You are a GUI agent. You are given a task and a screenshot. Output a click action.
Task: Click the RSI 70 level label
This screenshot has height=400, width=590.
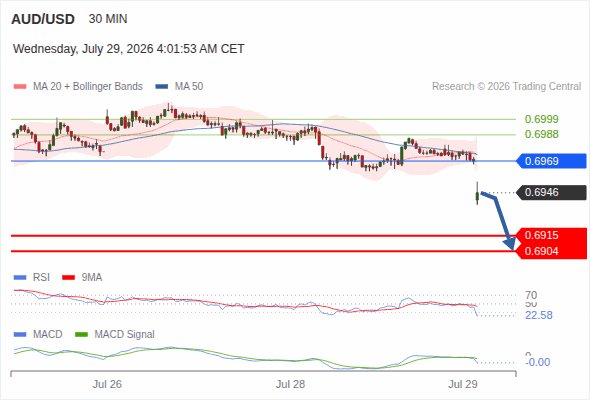coord(531,295)
